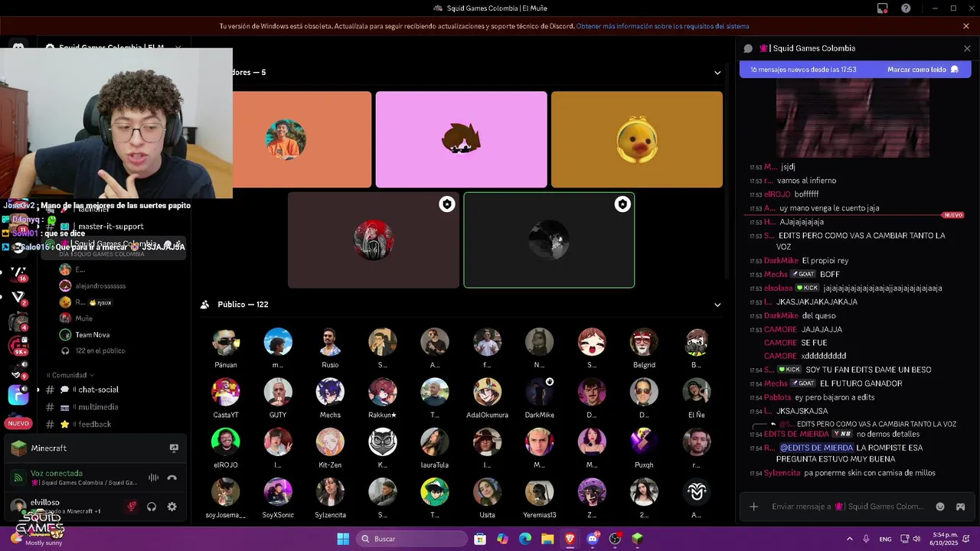Click the @EDITS DE MIERDA mention
Screen dimensions: 980x551
pos(816,448)
